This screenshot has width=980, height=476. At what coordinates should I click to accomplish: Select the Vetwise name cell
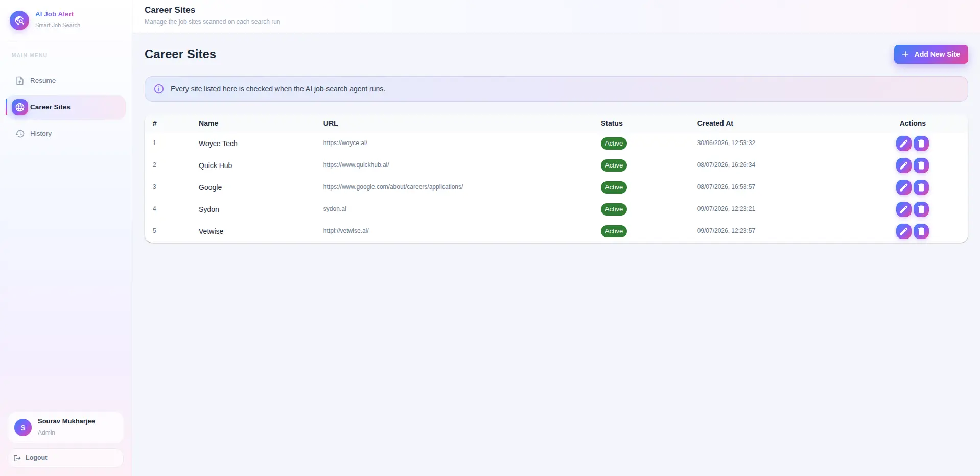coord(211,231)
